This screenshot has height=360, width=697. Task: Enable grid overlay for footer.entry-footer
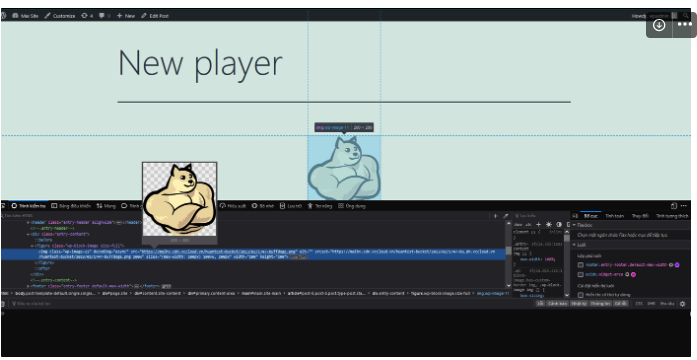(x=581, y=265)
